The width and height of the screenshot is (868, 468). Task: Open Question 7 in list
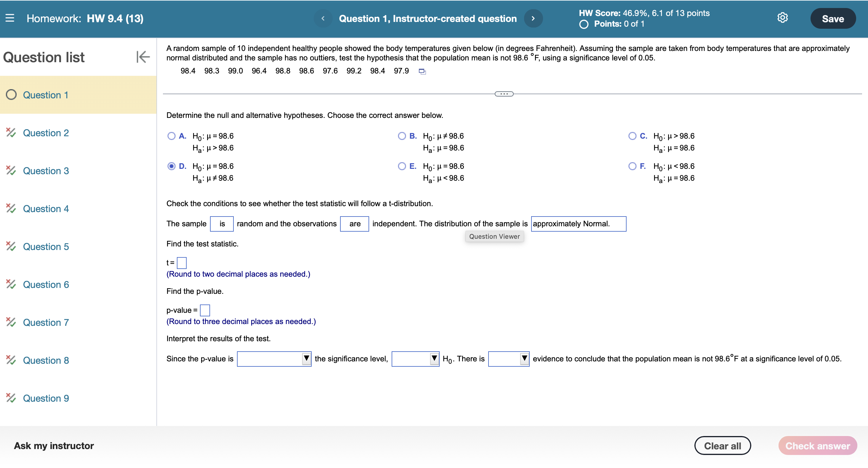(x=46, y=323)
